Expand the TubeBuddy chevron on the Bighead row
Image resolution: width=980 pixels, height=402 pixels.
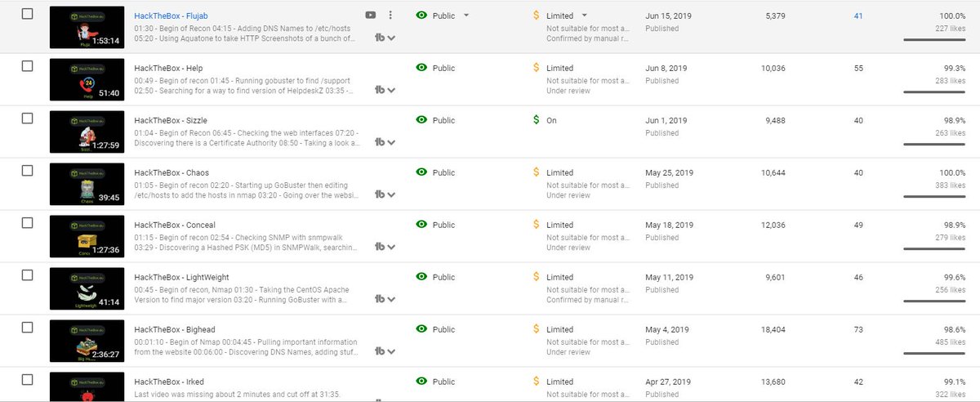pos(391,352)
